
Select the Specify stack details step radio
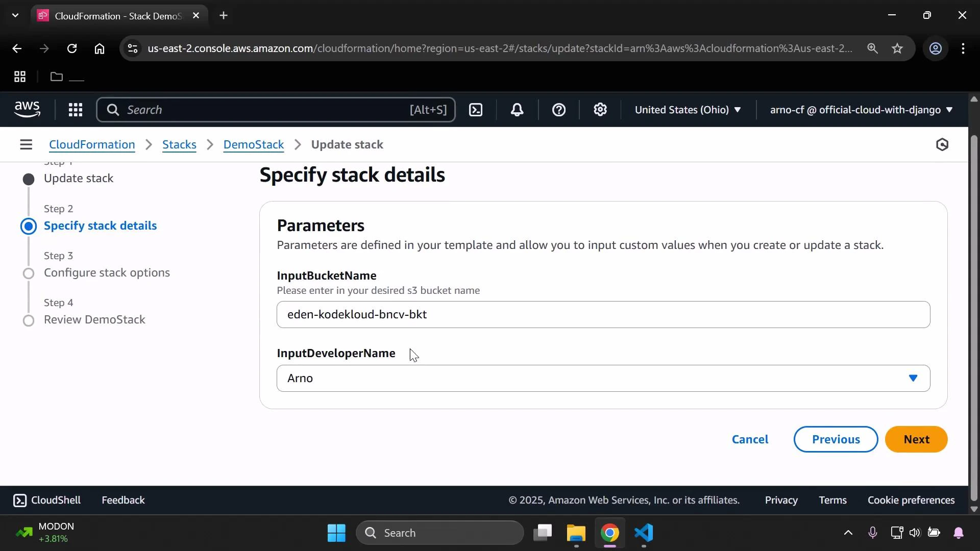pos(29,227)
